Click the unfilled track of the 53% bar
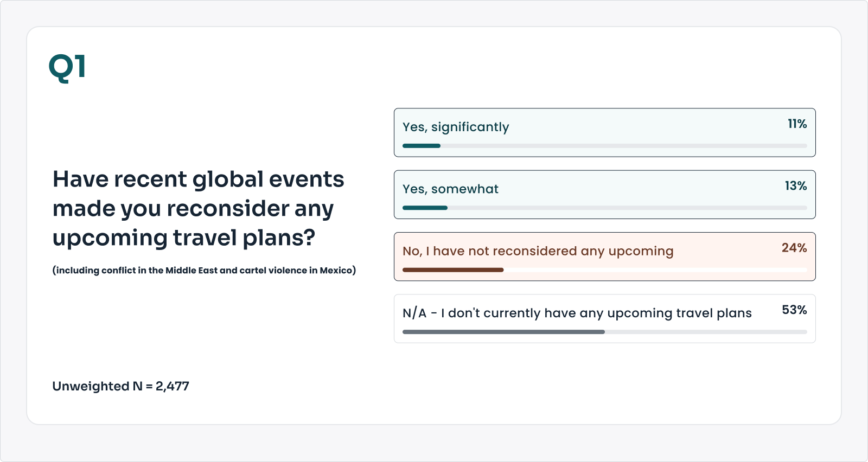 click(705, 332)
